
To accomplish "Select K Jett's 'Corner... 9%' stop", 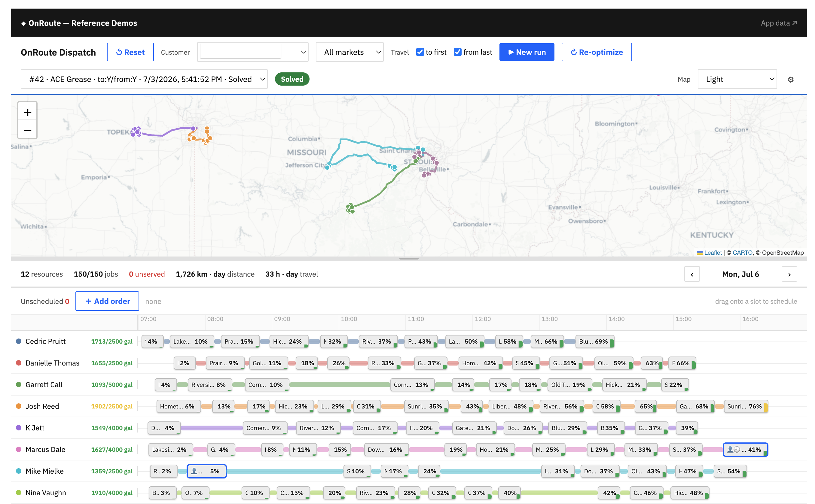I will pyautogui.click(x=265, y=428).
